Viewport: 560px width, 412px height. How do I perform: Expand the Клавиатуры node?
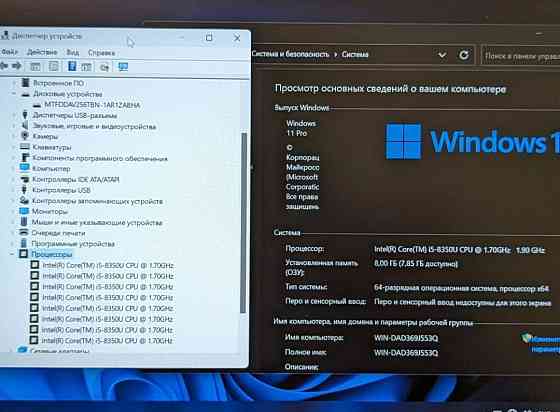[x=14, y=147]
